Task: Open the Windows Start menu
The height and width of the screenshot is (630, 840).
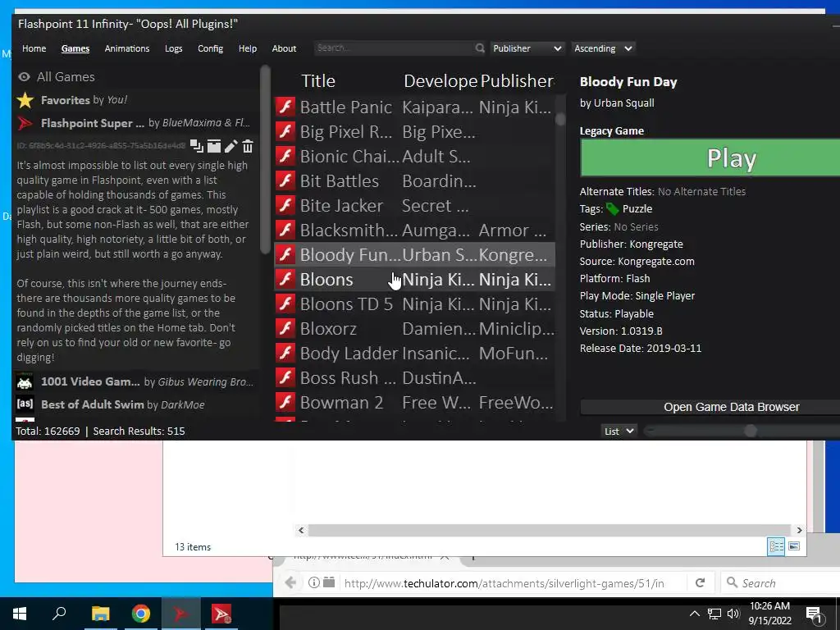Action: 20,614
